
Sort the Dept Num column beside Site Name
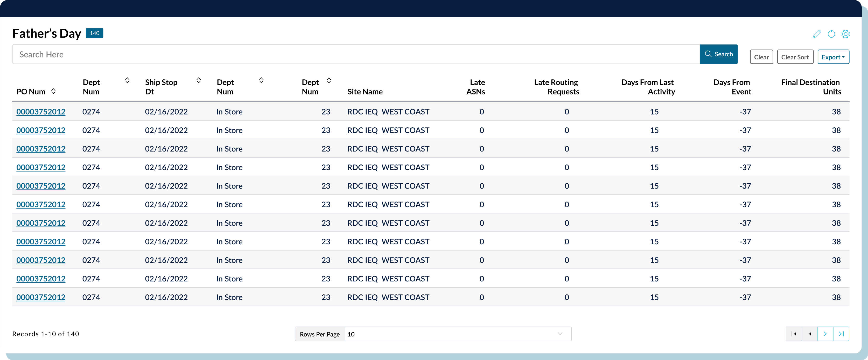click(x=329, y=80)
